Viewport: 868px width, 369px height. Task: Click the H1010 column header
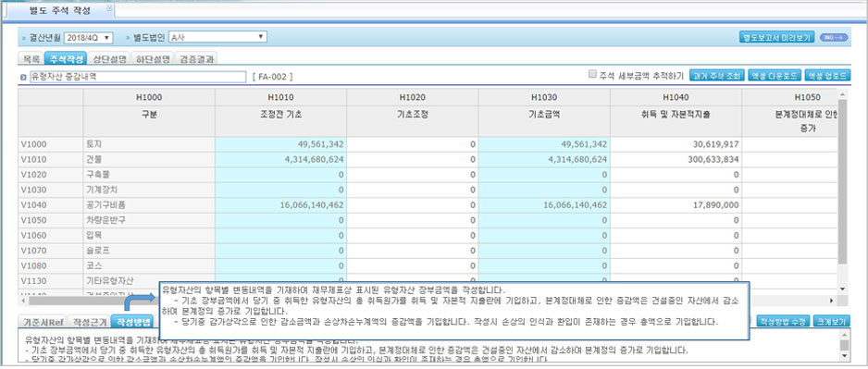pyautogui.click(x=280, y=97)
